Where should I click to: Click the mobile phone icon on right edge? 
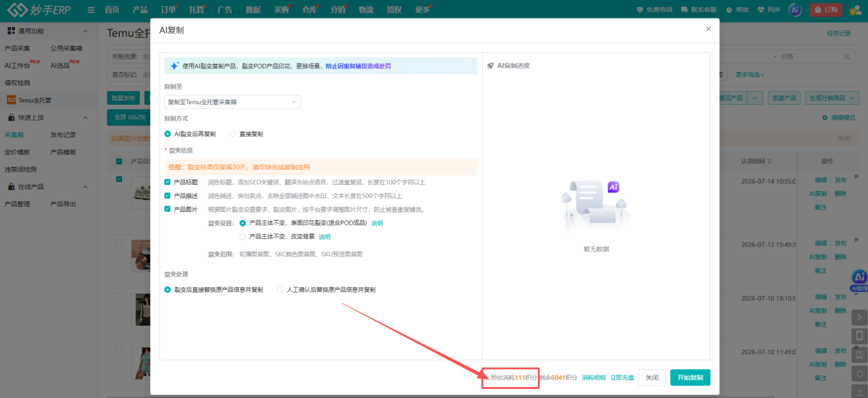859,336
